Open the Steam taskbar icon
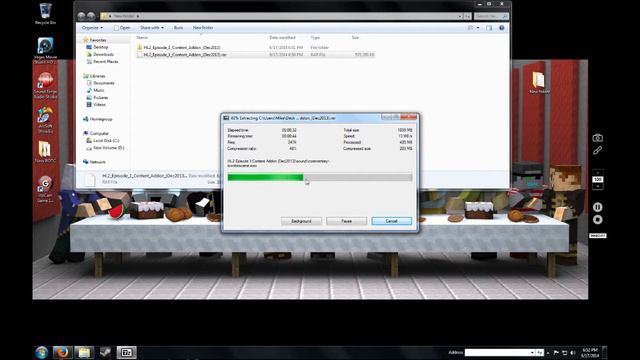 point(105,353)
